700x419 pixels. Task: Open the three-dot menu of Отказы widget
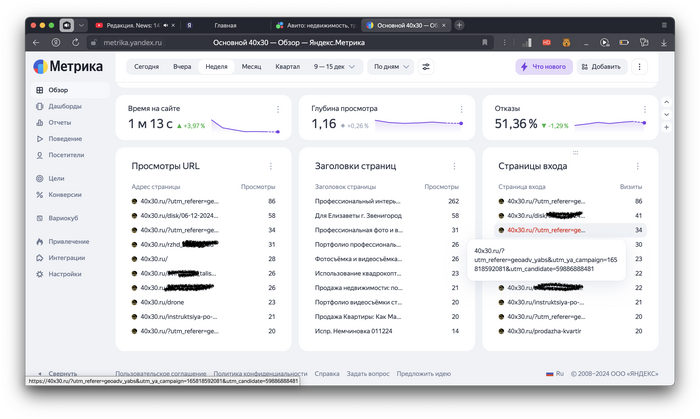point(643,109)
